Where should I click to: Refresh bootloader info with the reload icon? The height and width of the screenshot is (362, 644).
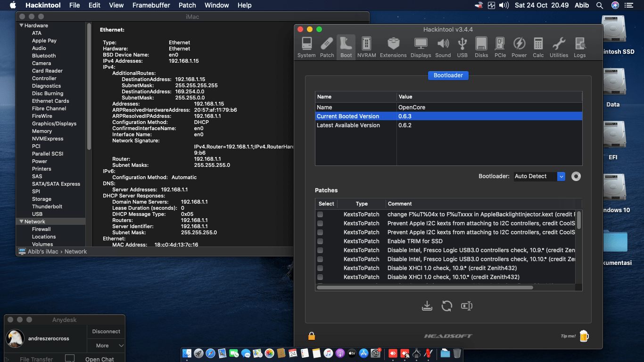[446, 306]
